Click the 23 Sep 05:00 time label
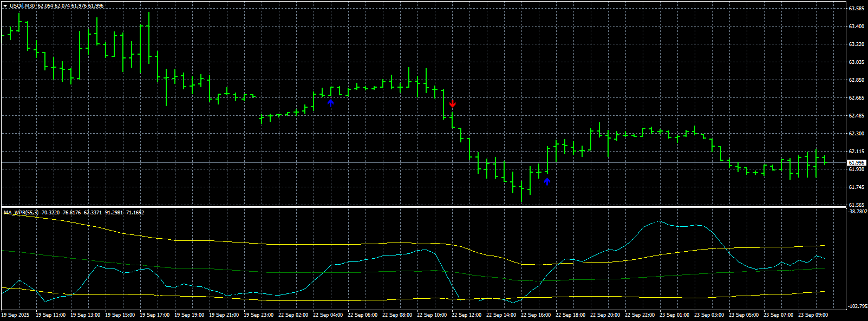This screenshot has height=321, width=868. tap(743, 315)
